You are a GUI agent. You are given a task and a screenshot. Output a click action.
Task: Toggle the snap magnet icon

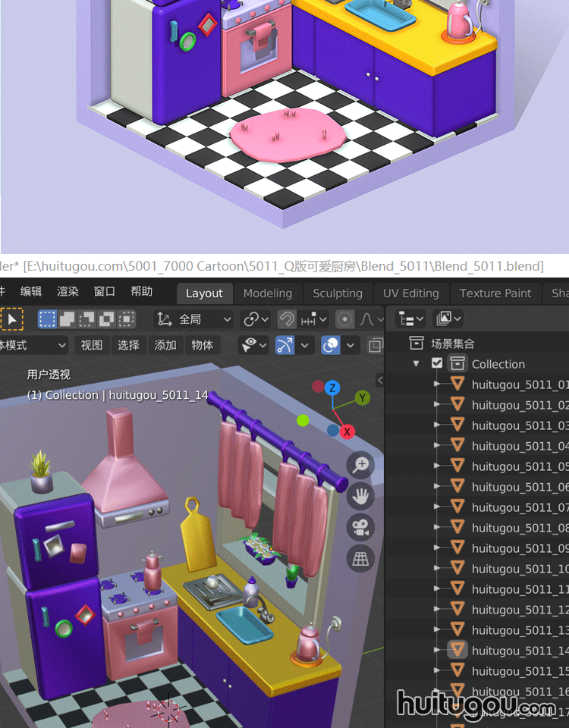[x=287, y=319]
